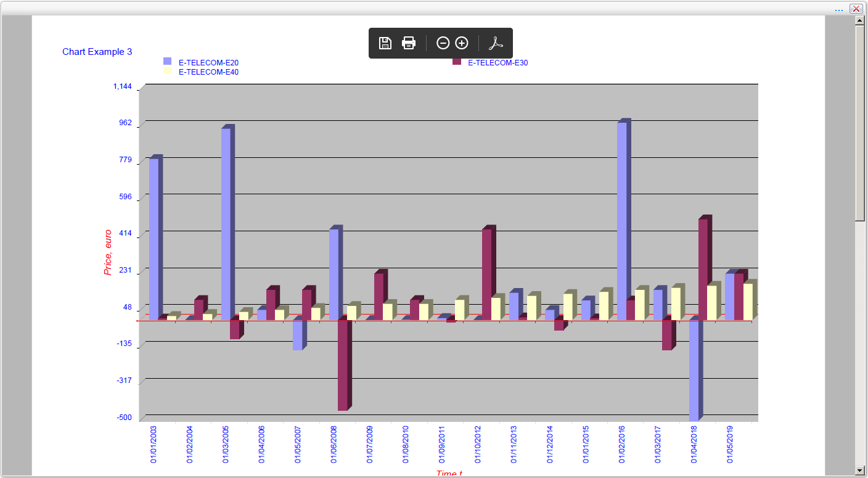Click the E-TELECOM-E40 yellow legend swatch
Screen dimensions: 868x478
tap(167, 71)
